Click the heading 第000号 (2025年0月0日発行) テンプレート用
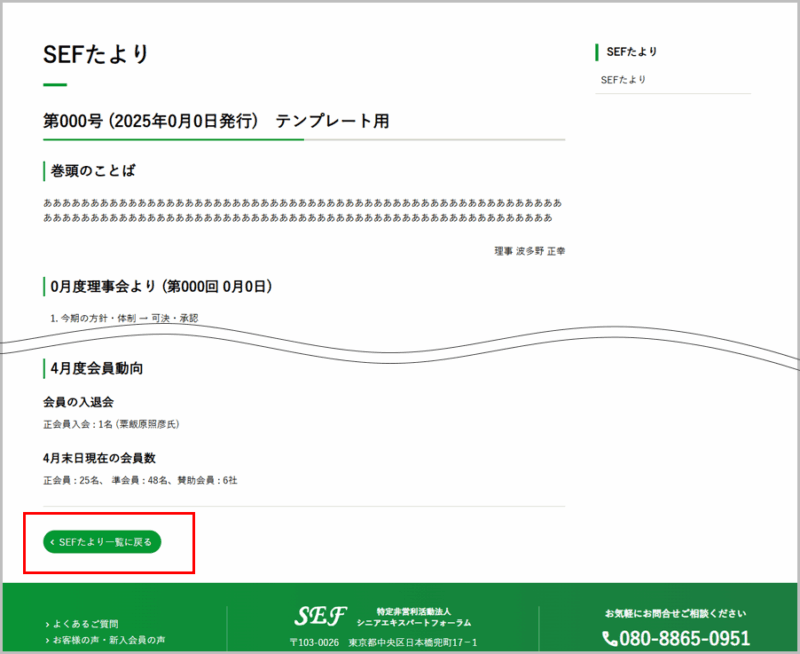 [x=216, y=121]
